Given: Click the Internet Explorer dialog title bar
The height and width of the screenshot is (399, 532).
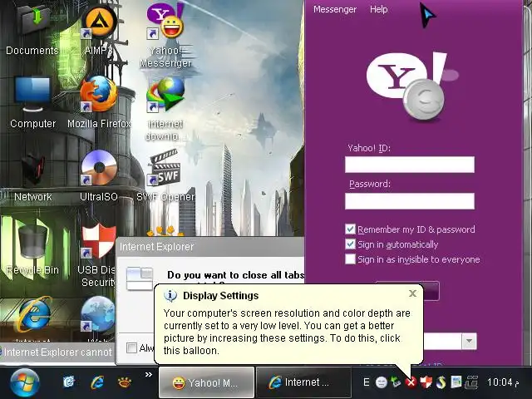Looking at the screenshot, I should pyautogui.click(x=209, y=247).
